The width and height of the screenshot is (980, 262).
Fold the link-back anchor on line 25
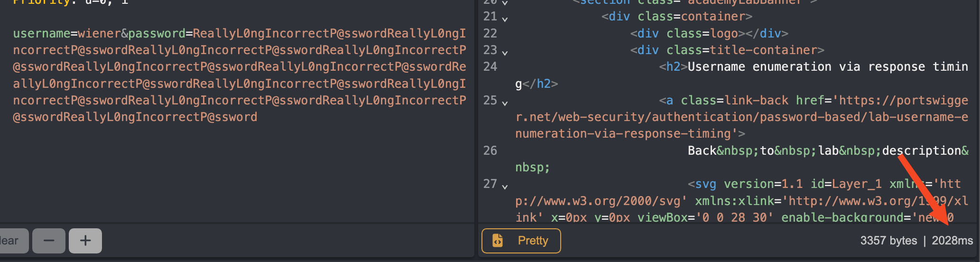[505, 103]
